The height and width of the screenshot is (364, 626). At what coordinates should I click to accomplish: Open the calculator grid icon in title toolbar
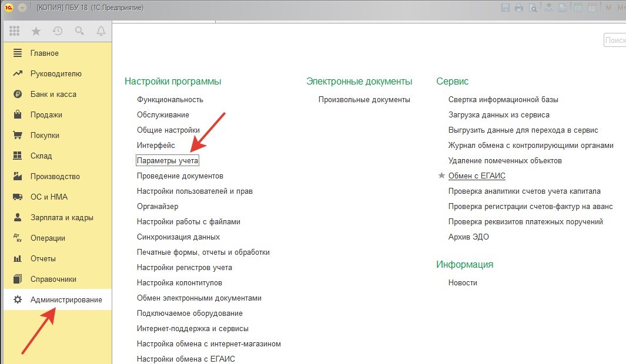577,8
